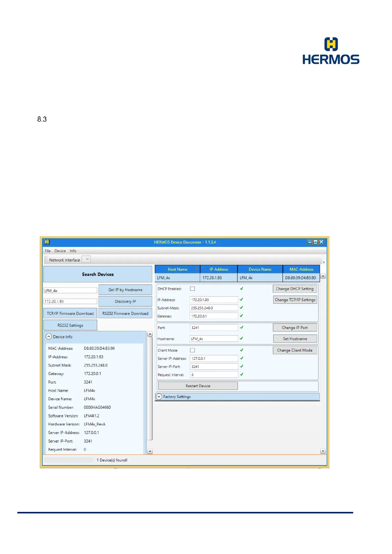
Task: Click the Discovery IP button
Action: 125,301
